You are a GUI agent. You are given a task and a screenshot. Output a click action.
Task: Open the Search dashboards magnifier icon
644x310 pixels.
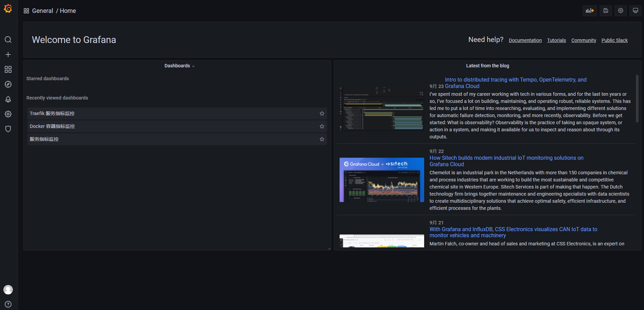coord(8,40)
